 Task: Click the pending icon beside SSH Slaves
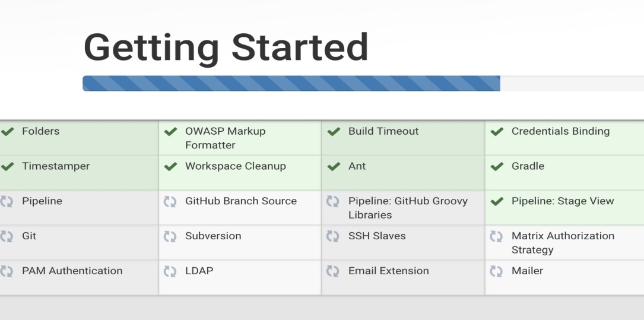point(333,237)
